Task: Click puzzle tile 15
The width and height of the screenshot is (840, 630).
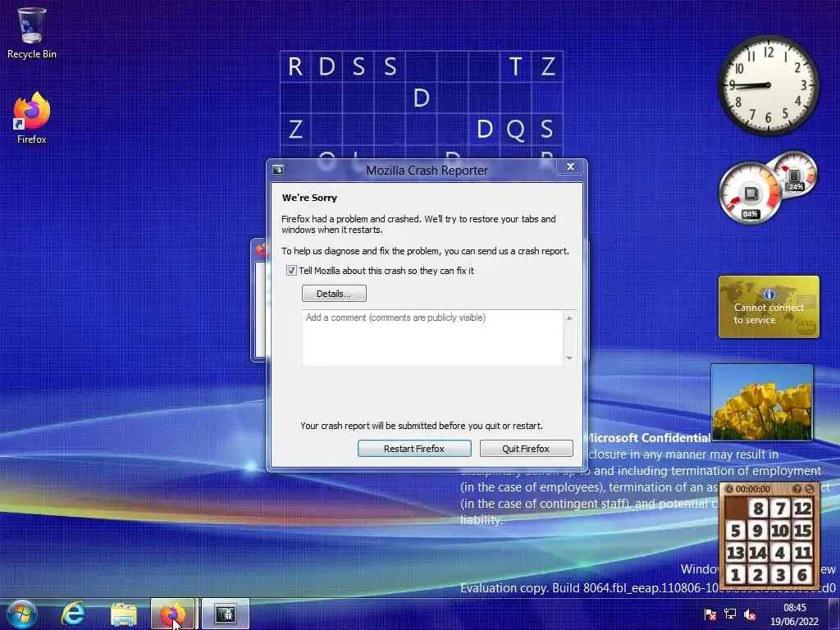Action: 802,531
